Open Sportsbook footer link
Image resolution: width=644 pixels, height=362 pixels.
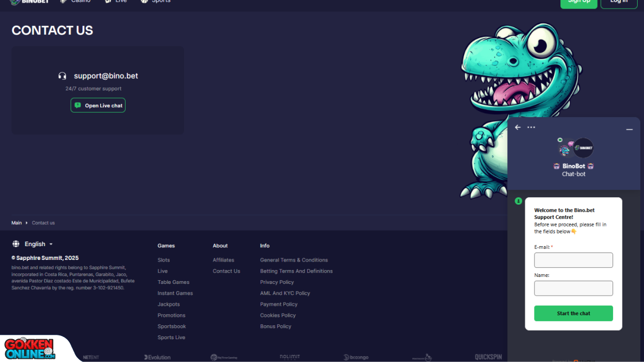tap(172, 326)
